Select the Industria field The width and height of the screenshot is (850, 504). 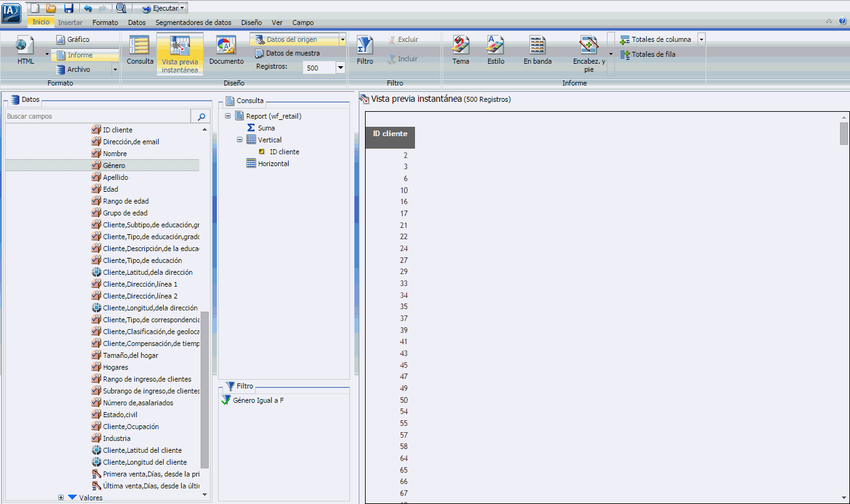[x=117, y=438]
